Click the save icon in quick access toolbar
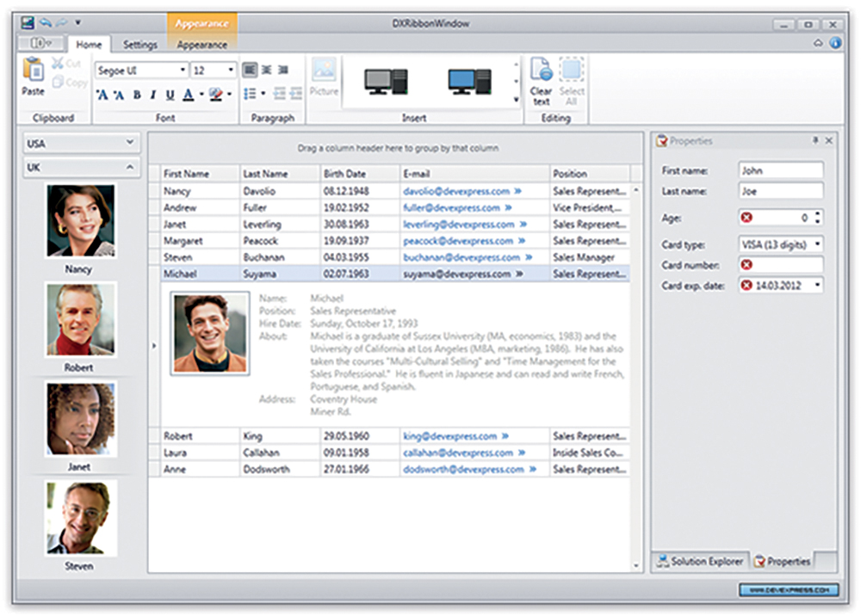861x616 pixels. 28,22
